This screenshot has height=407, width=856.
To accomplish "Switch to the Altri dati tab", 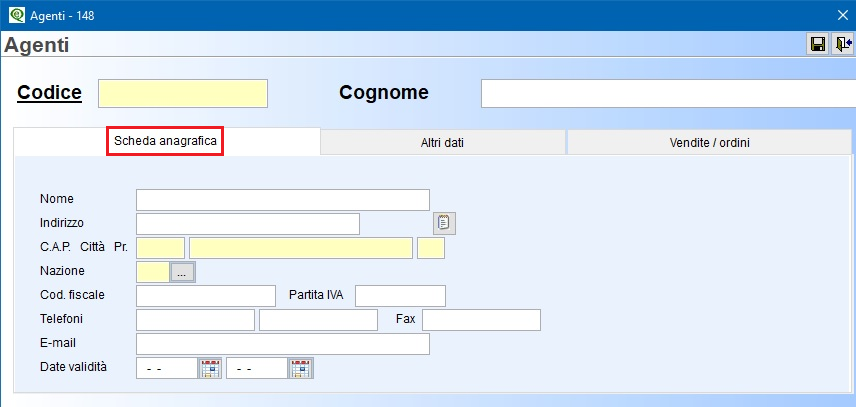I will tap(443, 143).
